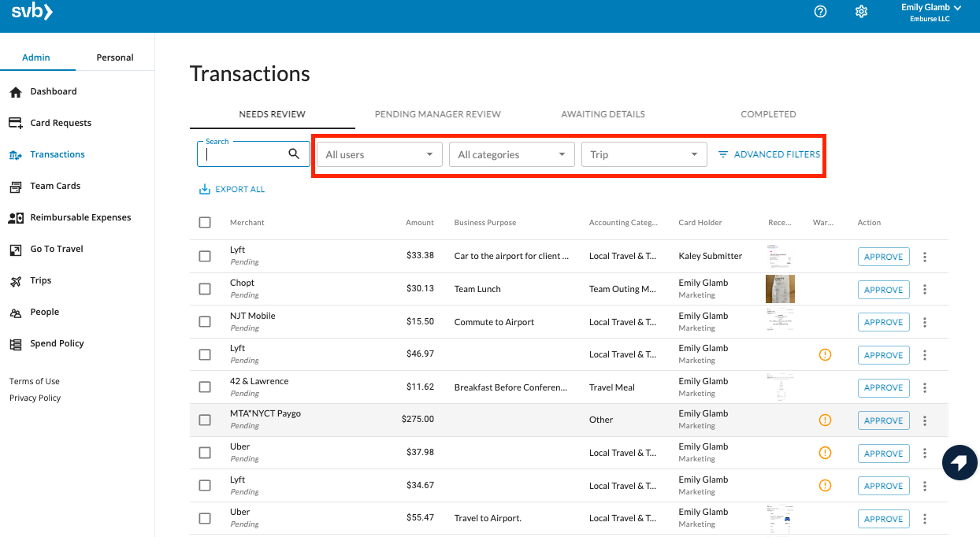The image size is (980, 537).
Task: Select the checkbox for Chopt
Action: [x=205, y=289]
